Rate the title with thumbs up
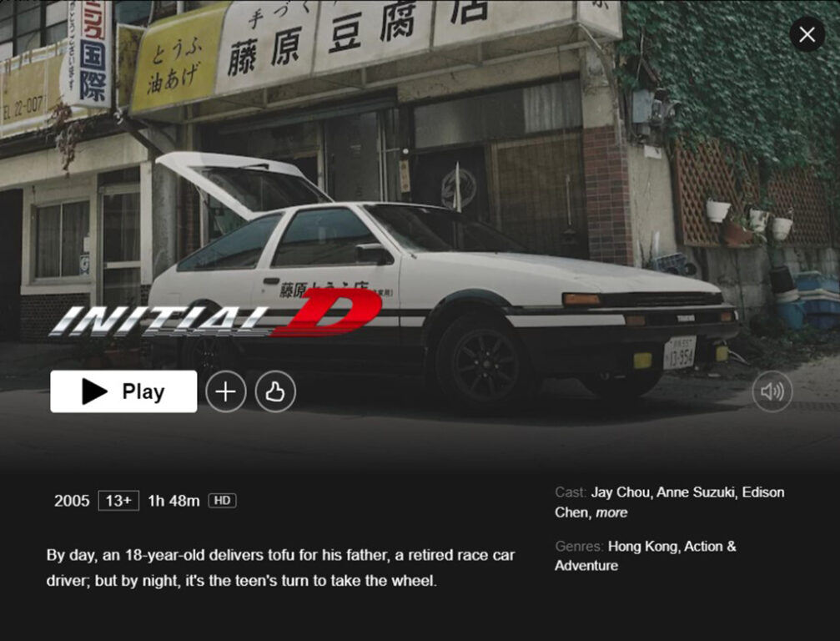 tap(275, 391)
